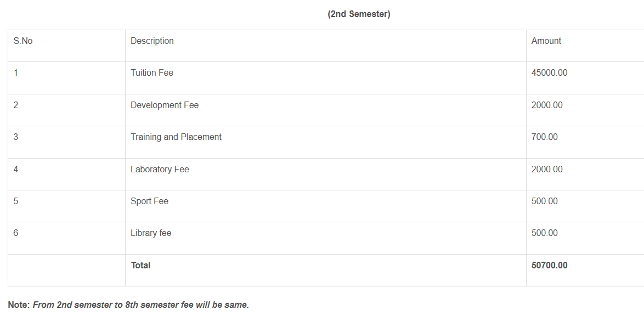The width and height of the screenshot is (644, 315).
Task: Click the "Library fee" description cell
Action: [x=151, y=233]
